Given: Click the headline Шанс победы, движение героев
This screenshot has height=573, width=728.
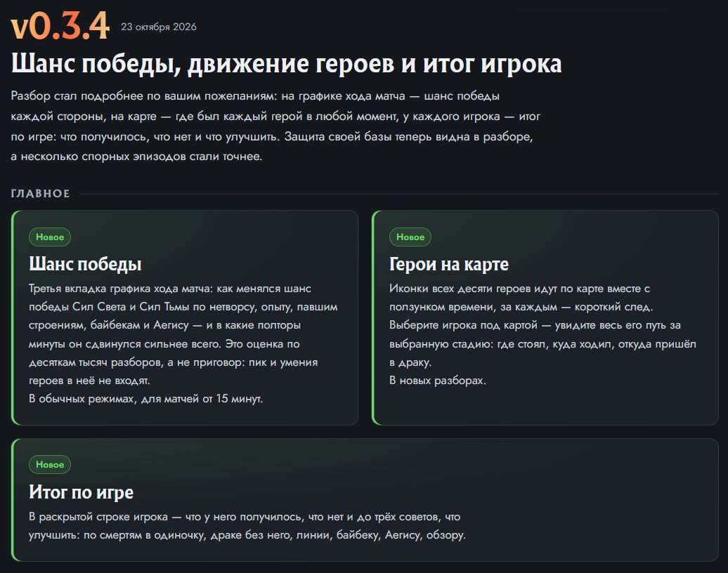Looking at the screenshot, I should 286,64.
